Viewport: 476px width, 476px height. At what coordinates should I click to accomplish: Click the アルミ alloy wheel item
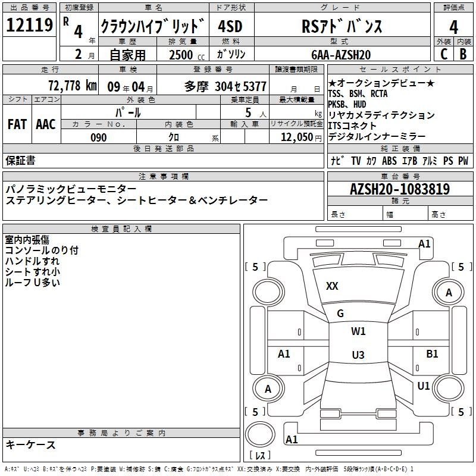pos(430,161)
